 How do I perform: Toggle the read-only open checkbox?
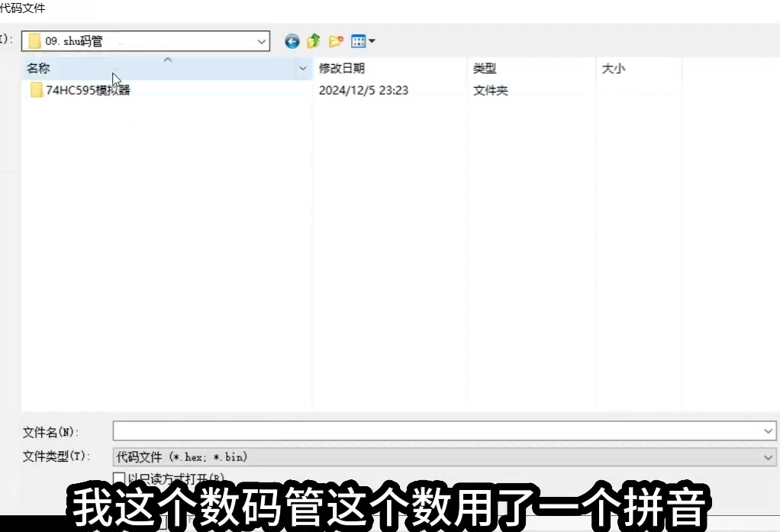click(x=119, y=479)
